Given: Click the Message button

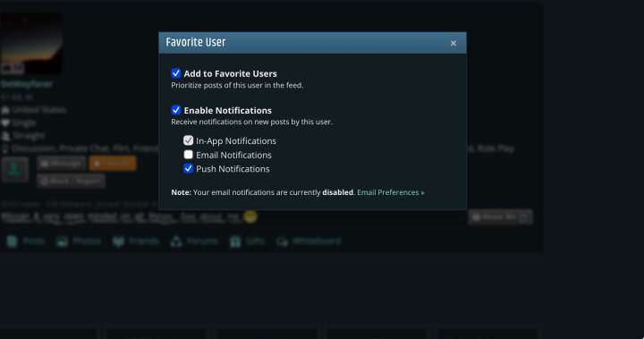Looking at the screenshot, I should pos(61,164).
